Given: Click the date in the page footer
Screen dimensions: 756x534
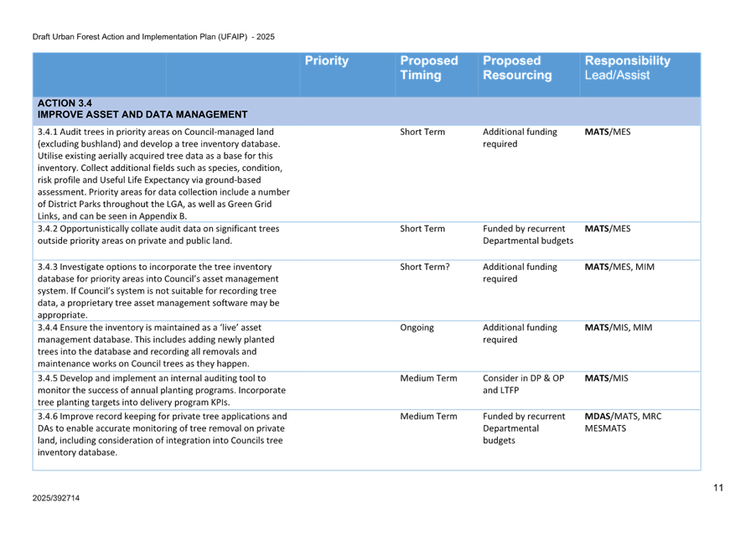Looking at the screenshot, I should [56, 498].
